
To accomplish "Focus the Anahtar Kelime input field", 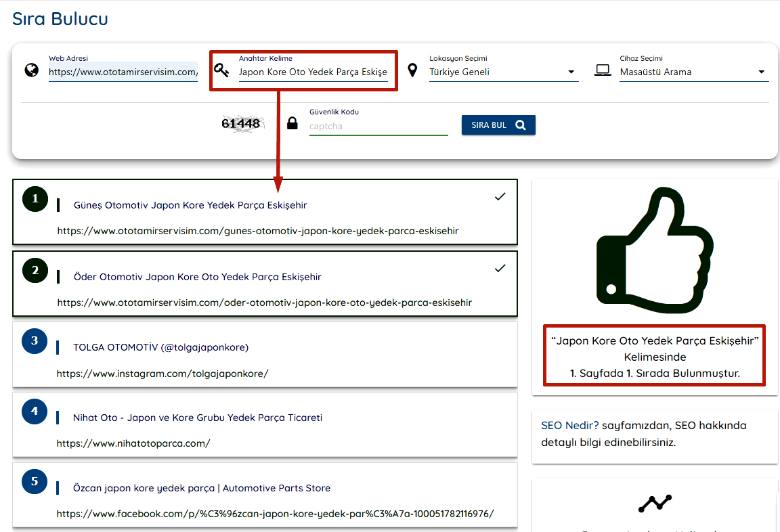I will tap(313, 72).
